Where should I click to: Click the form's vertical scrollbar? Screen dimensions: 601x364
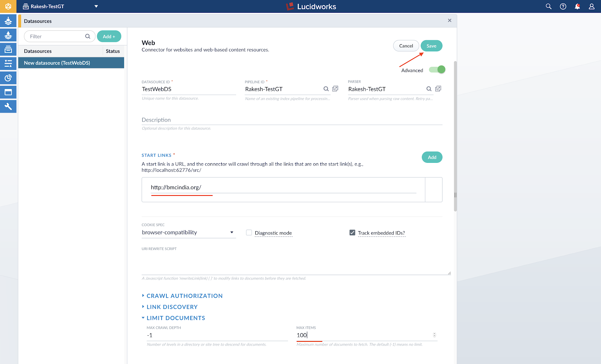coord(455,136)
